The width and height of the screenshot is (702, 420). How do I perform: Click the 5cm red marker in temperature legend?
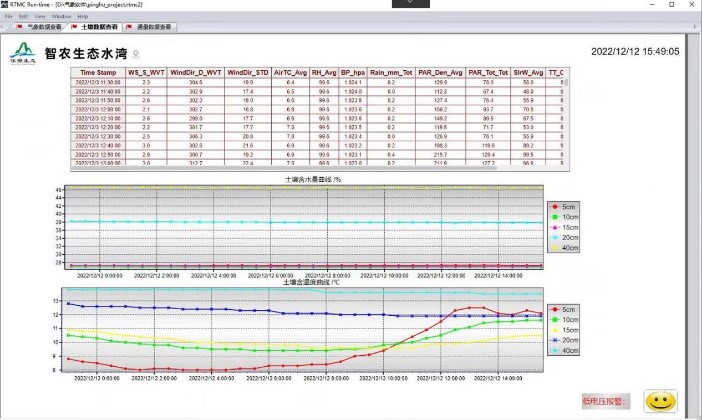(x=555, y=309)
